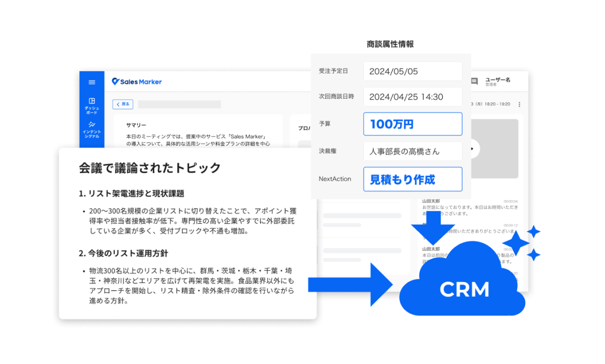Click the 2. 今後のリスト運用方針 topic heading
This screenshot has height=364, width=605.
click(123, 253)
